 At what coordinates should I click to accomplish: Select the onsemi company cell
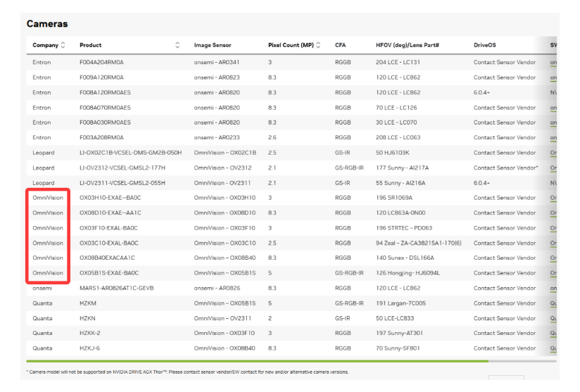click(42, 288)
